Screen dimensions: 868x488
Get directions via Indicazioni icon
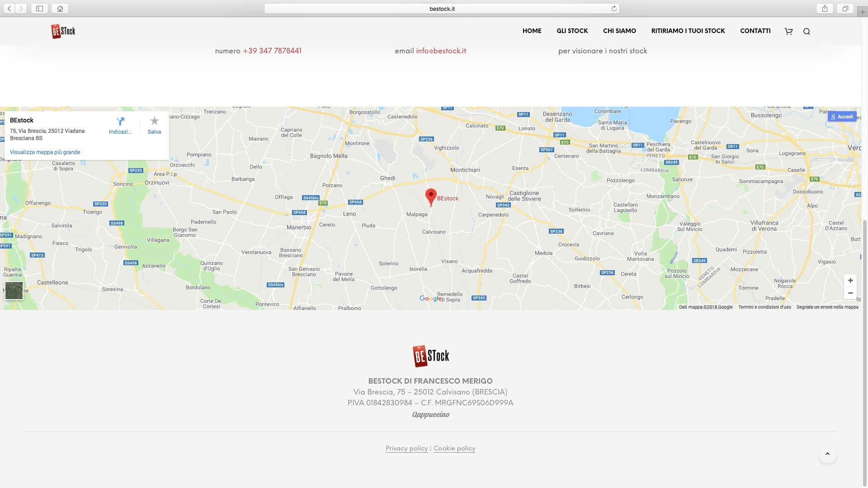120,125
